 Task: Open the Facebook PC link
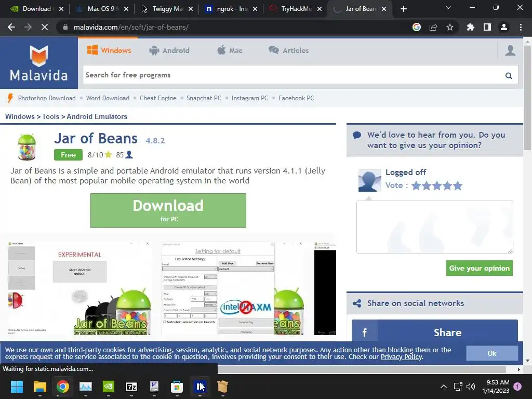point(296,98)
